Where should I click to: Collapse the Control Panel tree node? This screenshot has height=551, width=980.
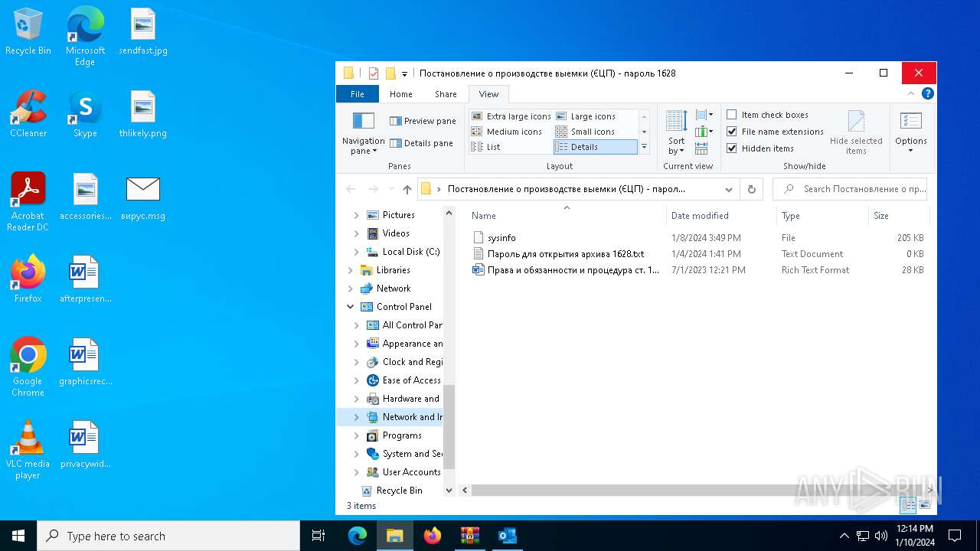[x=350, y=307]
